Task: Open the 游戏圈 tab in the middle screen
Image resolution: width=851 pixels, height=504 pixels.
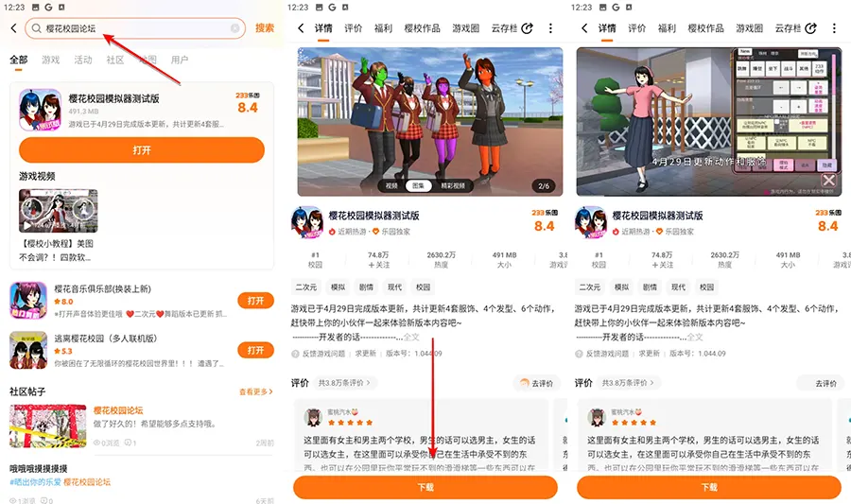Action: (x=465, y=28)
